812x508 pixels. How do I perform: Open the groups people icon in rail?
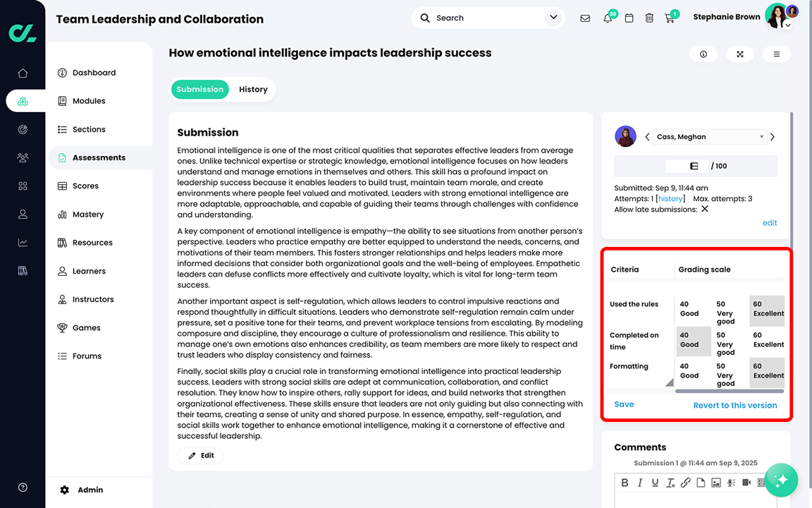[23, 157]
